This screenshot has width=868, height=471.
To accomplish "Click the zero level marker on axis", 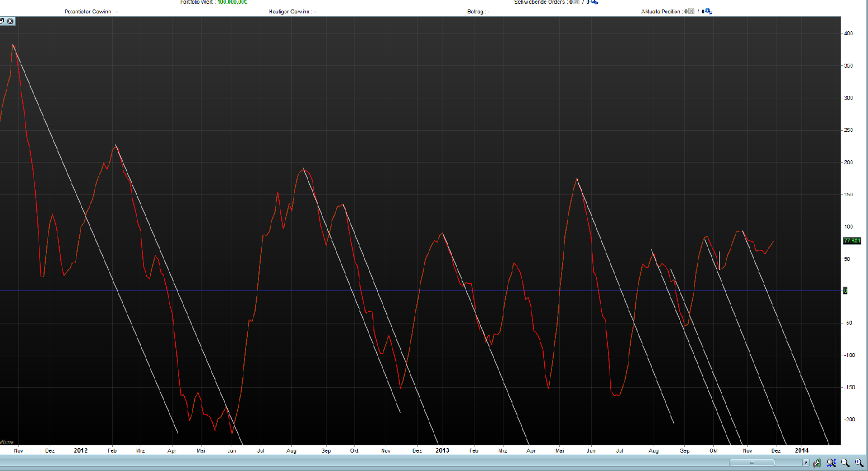I will coord(845,291).
